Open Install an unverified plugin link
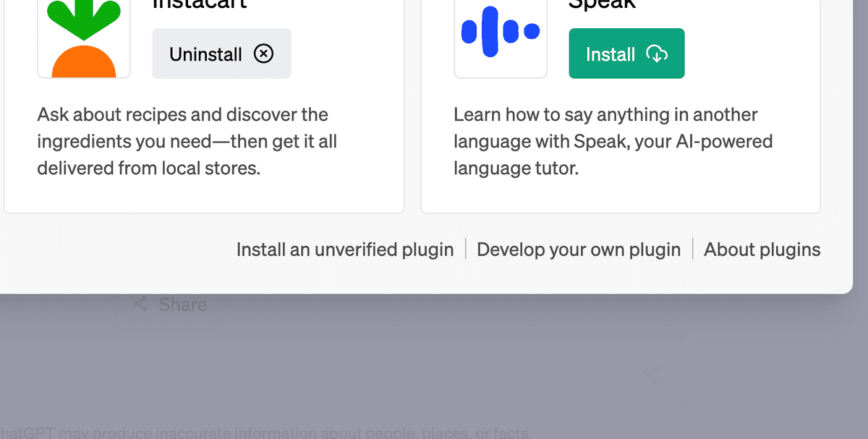 pyautogui.click(x=345, y=250)
